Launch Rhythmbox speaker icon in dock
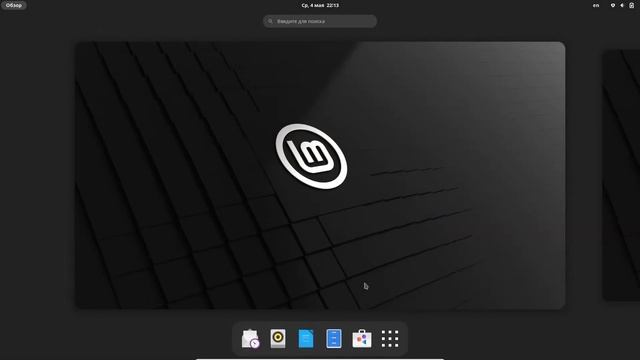The image size is (640, 360). tap(278, 339)
